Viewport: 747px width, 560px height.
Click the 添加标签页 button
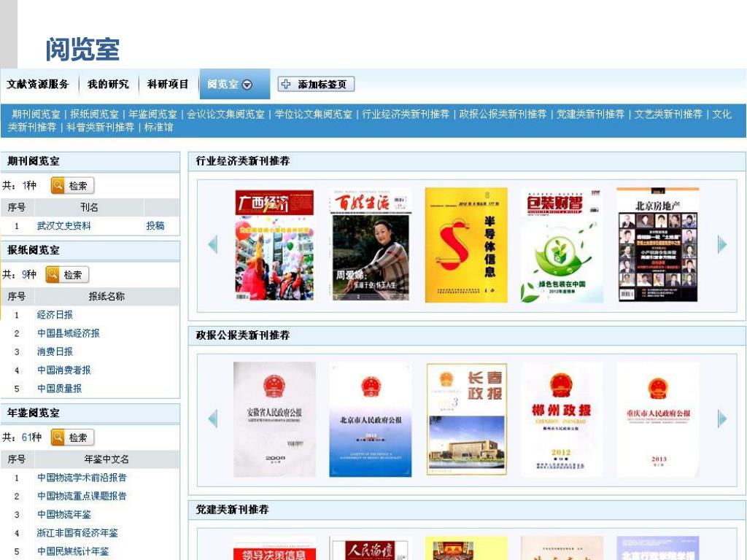pos(316,85)
